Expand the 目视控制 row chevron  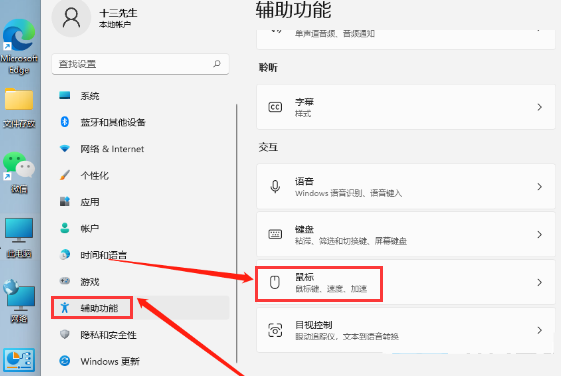540,330
